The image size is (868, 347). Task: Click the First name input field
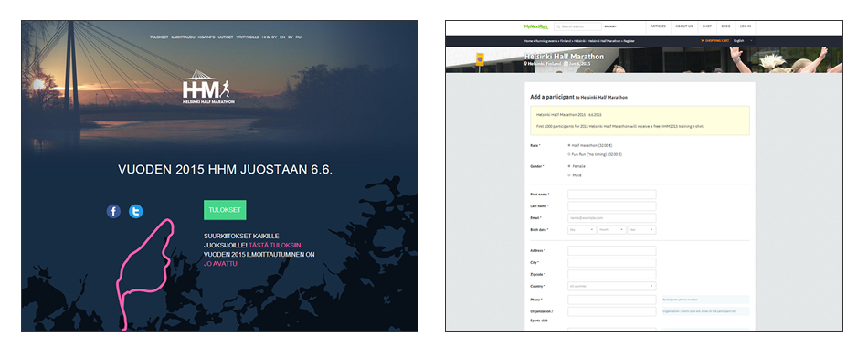611,195
